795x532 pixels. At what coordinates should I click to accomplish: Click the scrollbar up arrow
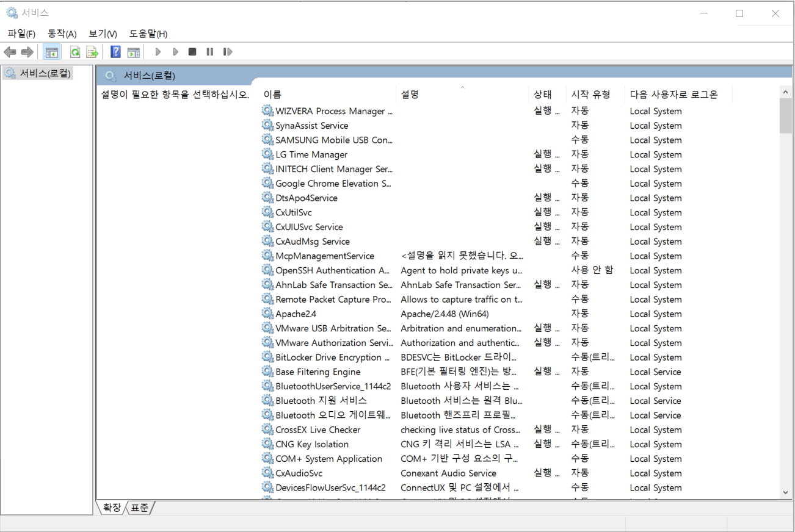point(785,92)
